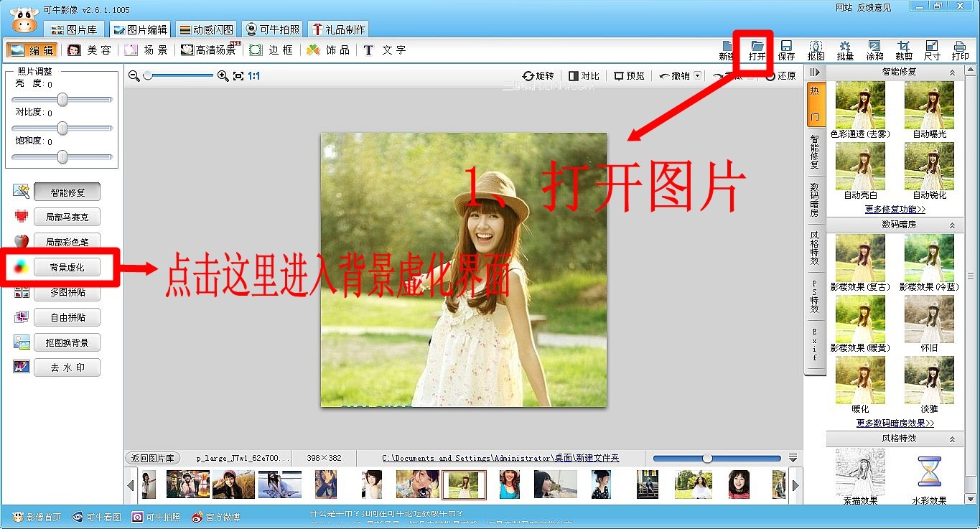The height and width of the screenshot is (529, 980).
Task: Select the 裁剪 crop tool
Action: point(904,50)
